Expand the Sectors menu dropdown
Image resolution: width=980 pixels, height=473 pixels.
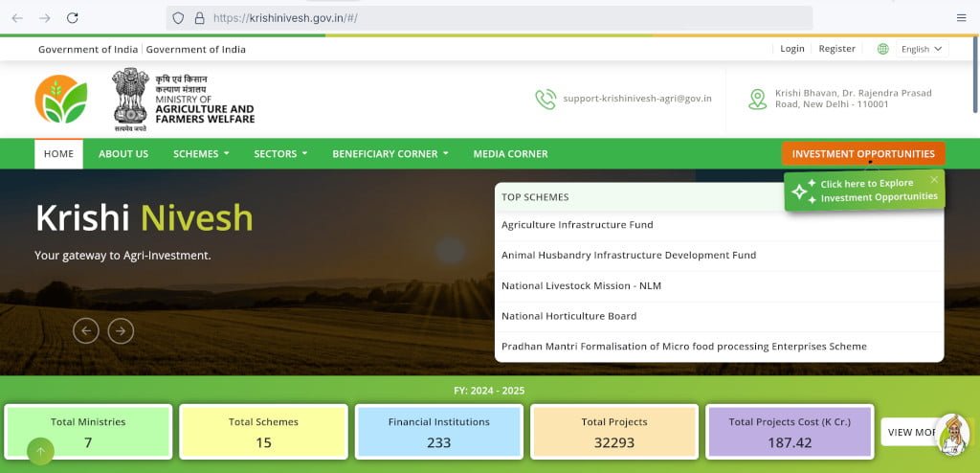pyautogui.click(x=280, y=154)
